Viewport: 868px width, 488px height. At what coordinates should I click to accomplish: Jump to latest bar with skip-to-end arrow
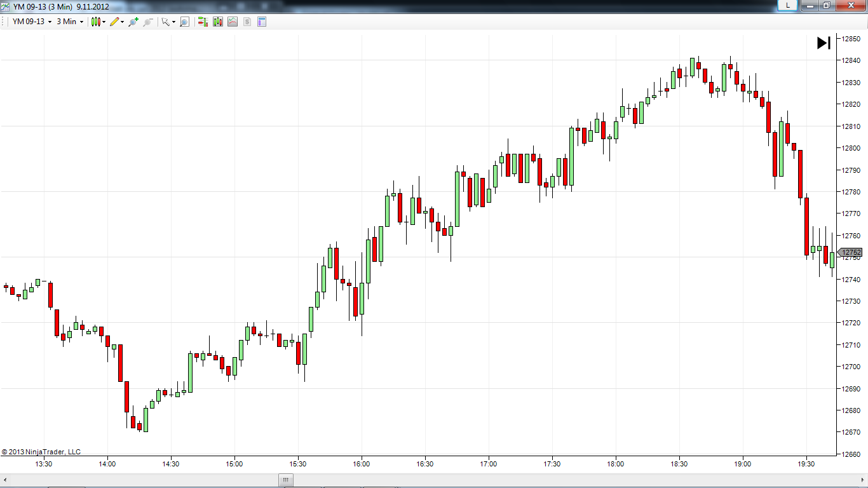[824, 43]
